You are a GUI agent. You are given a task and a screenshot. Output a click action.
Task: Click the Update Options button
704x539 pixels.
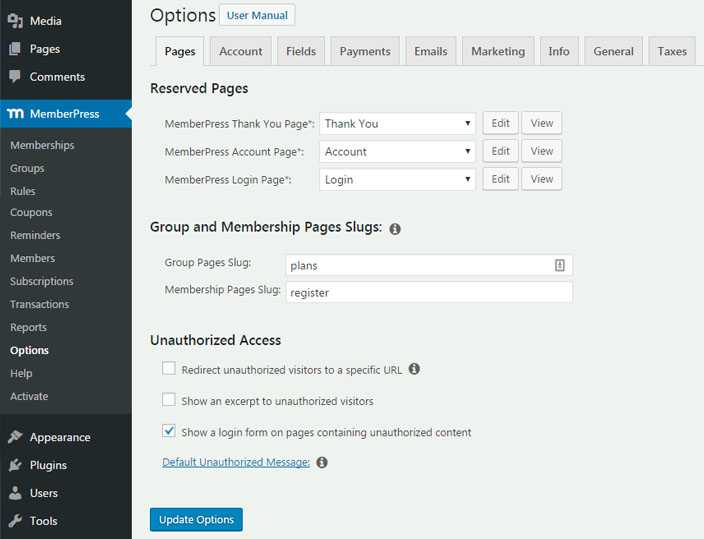196,520
